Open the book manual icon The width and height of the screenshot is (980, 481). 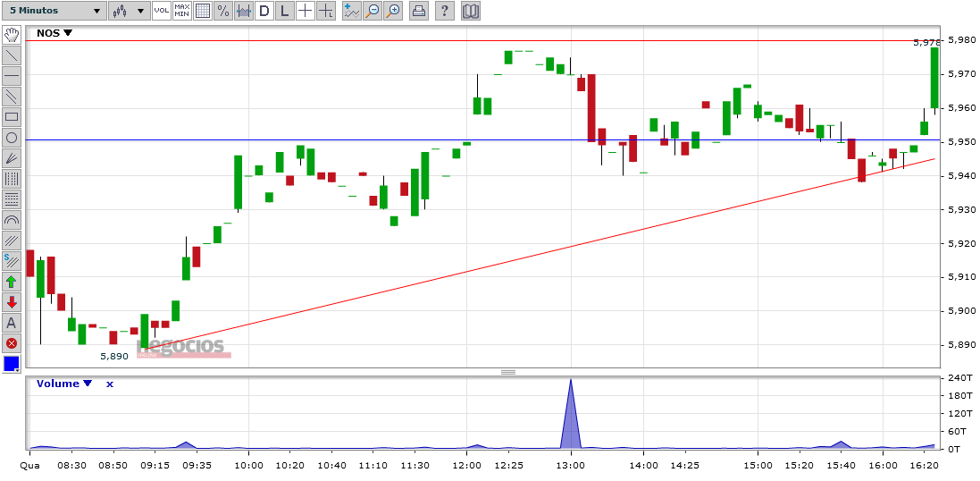click(x=471, y=11)
